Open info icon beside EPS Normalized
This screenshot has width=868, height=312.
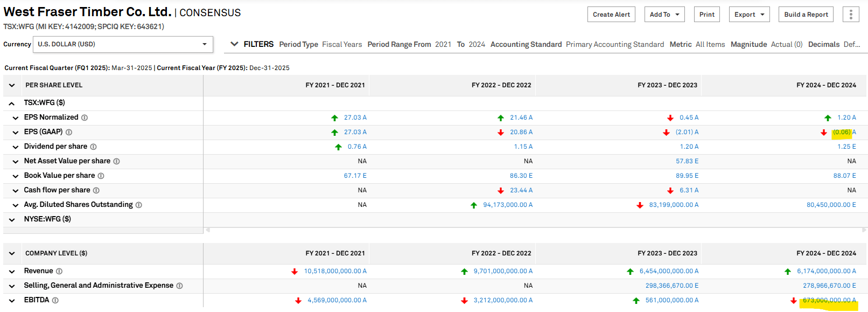tap(85, 117)
